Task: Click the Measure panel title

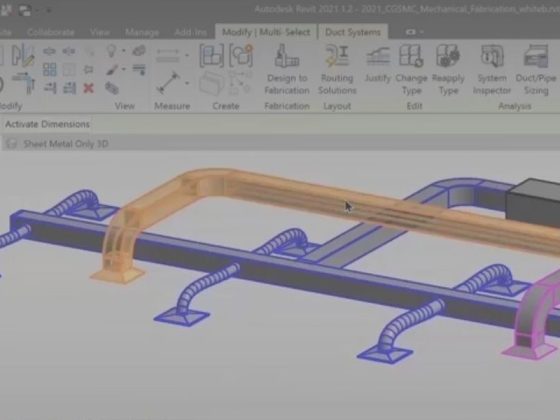Action: click(x=172, y=106)
